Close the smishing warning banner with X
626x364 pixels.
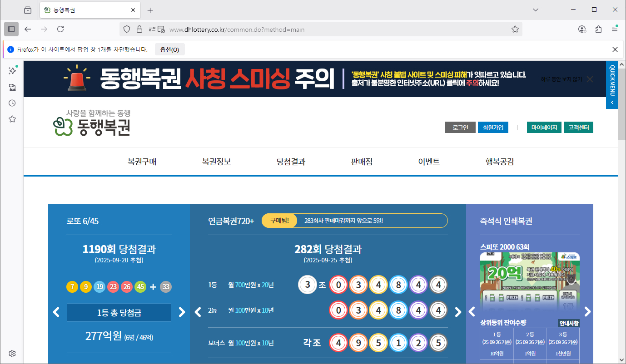pyautogui.click(x=590, y=79)
